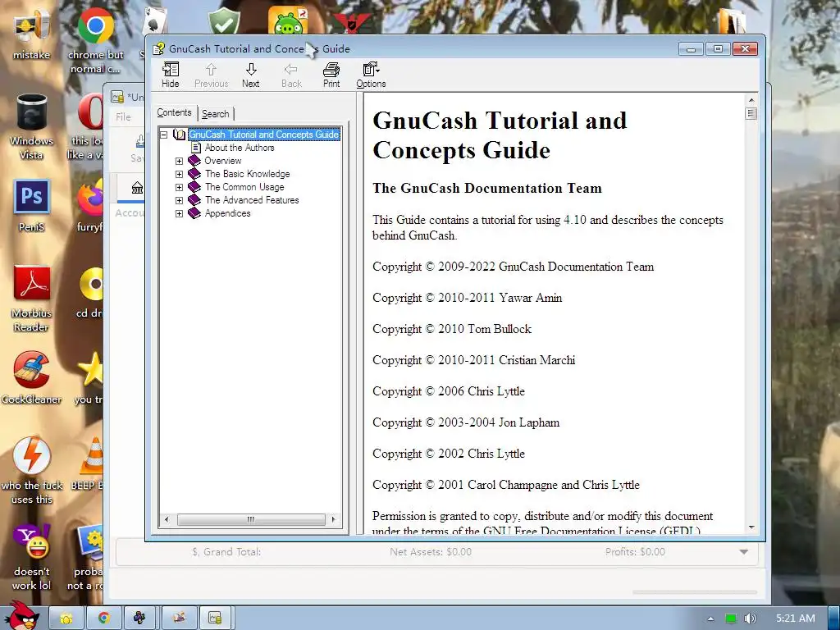Screen dimensions: 840x630
Task: Expand the Appendices tree node
Action: 179,213
